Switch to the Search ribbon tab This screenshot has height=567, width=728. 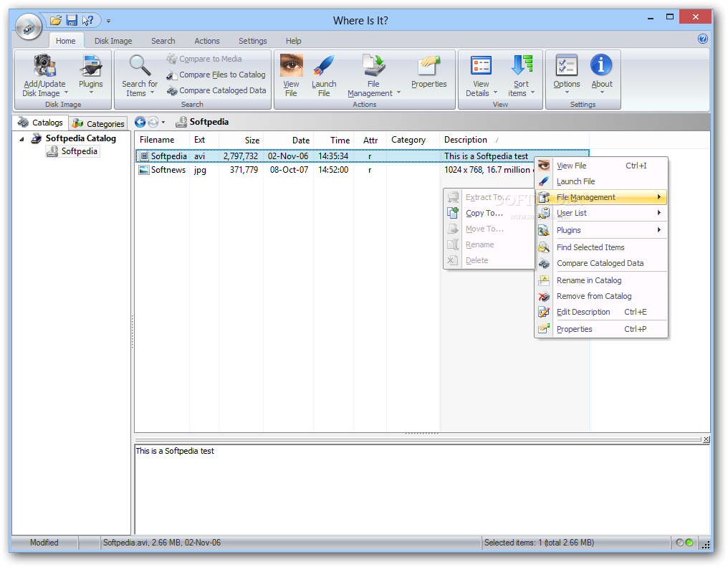[x=163, y=41]
